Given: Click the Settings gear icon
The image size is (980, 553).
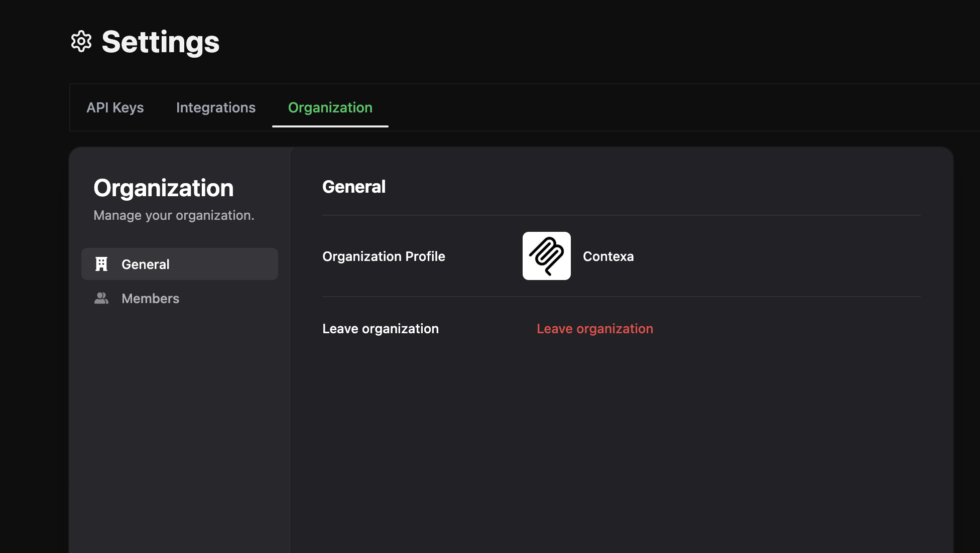Looking at the screenshot, I should point(81,42).
